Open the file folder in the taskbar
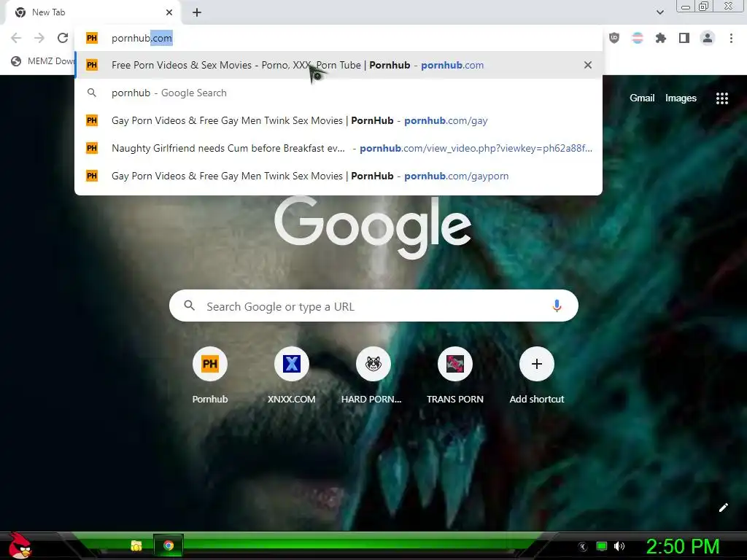The height and width of the screenshot is (560, 747). [136, 545]
